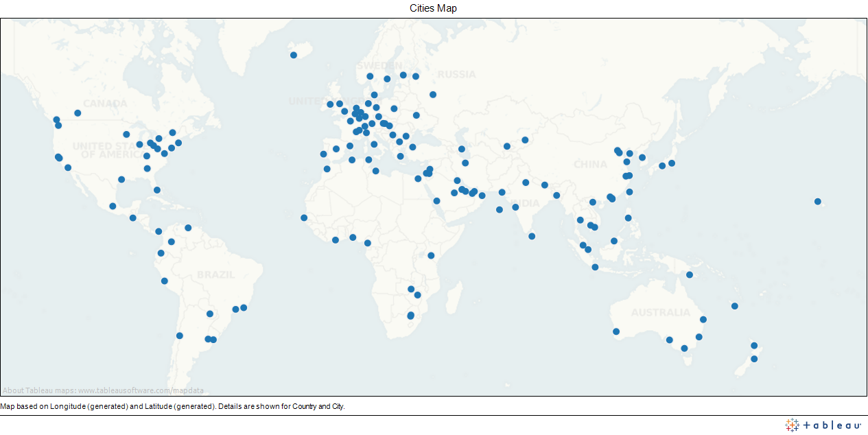Screen dimensions: 868x435
Task: Select the Cities Map title
Action: point(433,8)
